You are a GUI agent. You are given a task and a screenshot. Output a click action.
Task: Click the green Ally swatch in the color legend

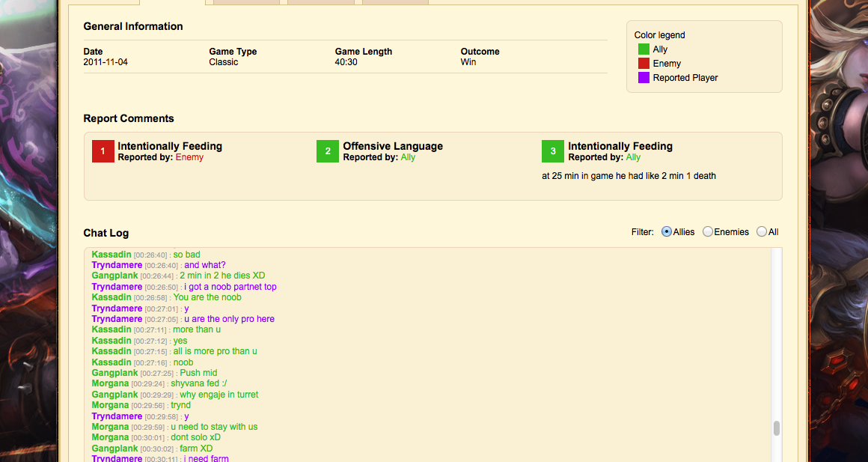point(644,49)
